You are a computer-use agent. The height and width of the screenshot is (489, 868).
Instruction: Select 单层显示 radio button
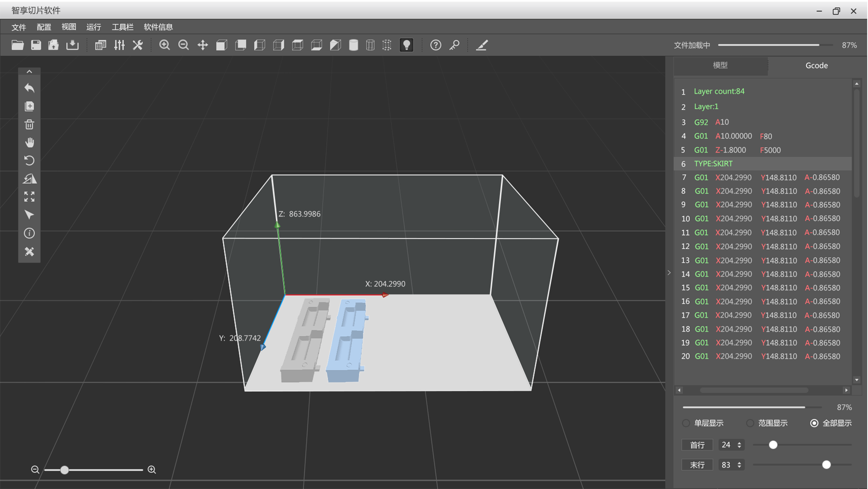tap(686, 423)
